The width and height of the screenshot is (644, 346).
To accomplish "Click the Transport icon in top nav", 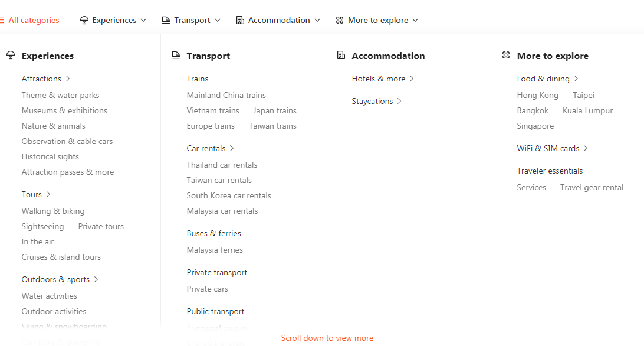I will tap(166, 20).
